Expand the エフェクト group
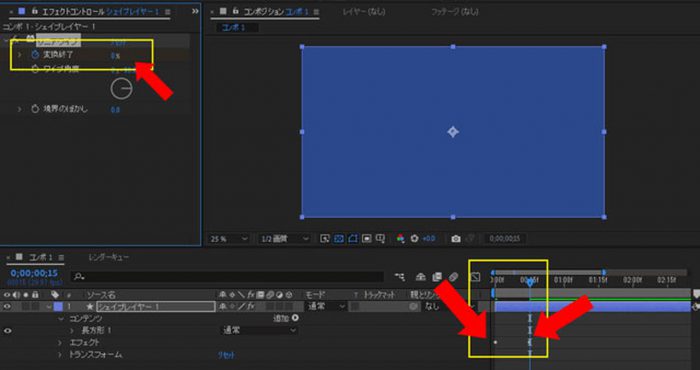The height and width of the screenshot is (370, 700). 61,343
